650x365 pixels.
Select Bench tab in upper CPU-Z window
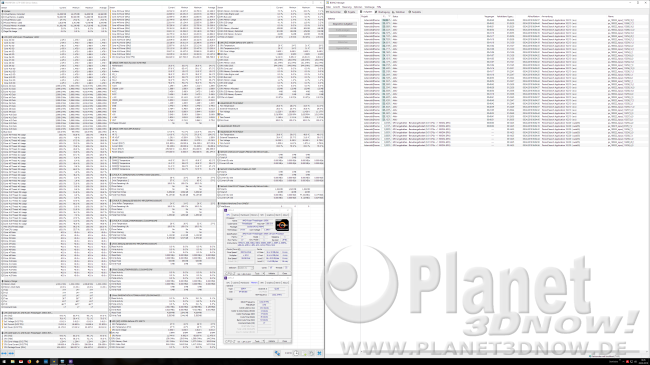point(278,215)
